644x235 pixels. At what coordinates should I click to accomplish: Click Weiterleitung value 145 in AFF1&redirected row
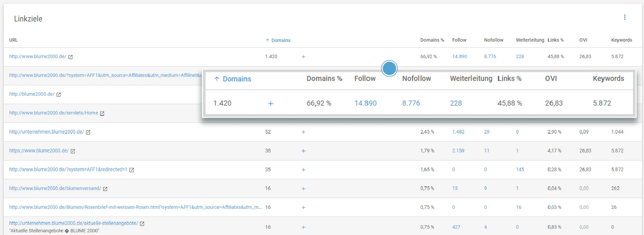[x=520, y=170]
